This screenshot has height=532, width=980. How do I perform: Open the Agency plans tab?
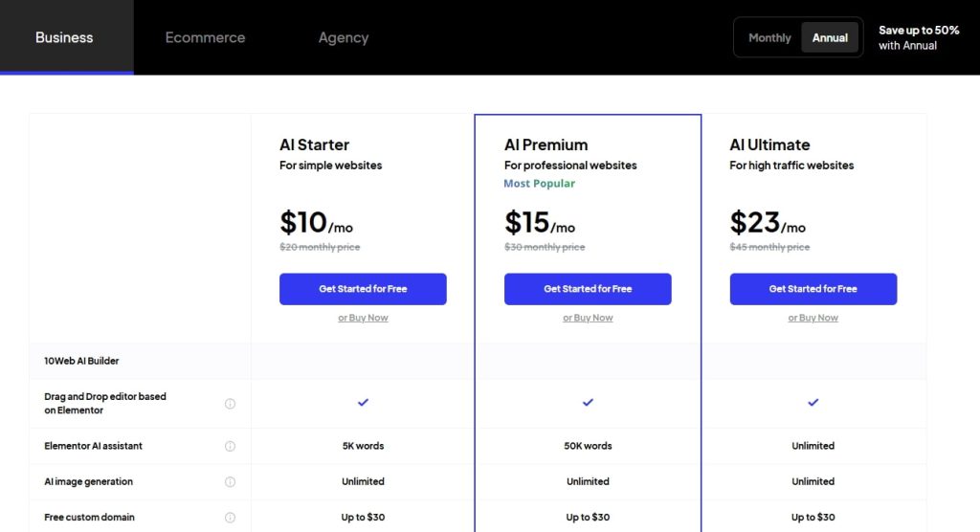point(343,38)
